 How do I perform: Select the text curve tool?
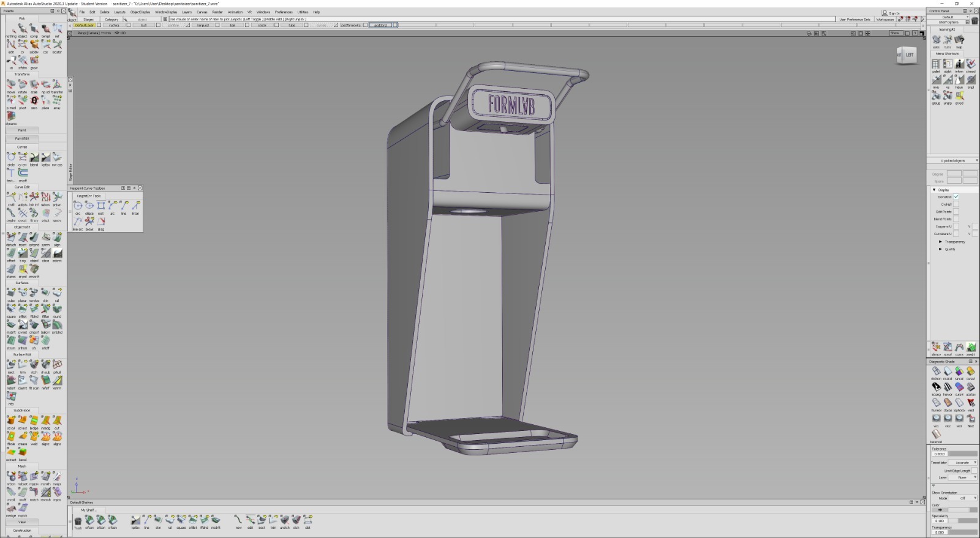[x=11, y=174]
